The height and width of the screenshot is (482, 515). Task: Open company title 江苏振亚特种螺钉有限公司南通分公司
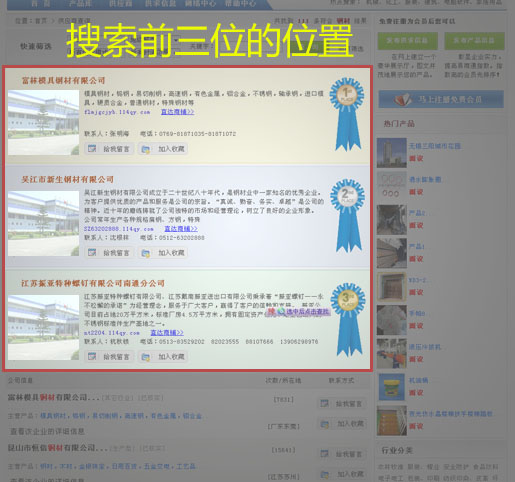[93, 283]
